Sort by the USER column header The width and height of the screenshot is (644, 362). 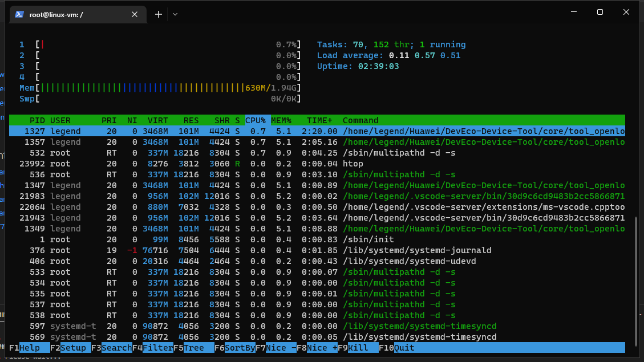pos(60,120)
